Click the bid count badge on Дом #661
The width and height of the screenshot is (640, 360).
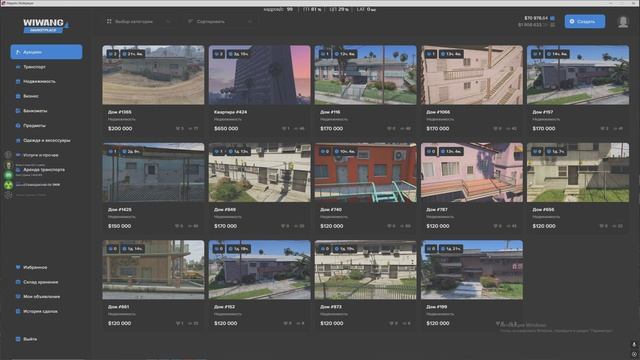pyautogui.click(x=113, y=249)
